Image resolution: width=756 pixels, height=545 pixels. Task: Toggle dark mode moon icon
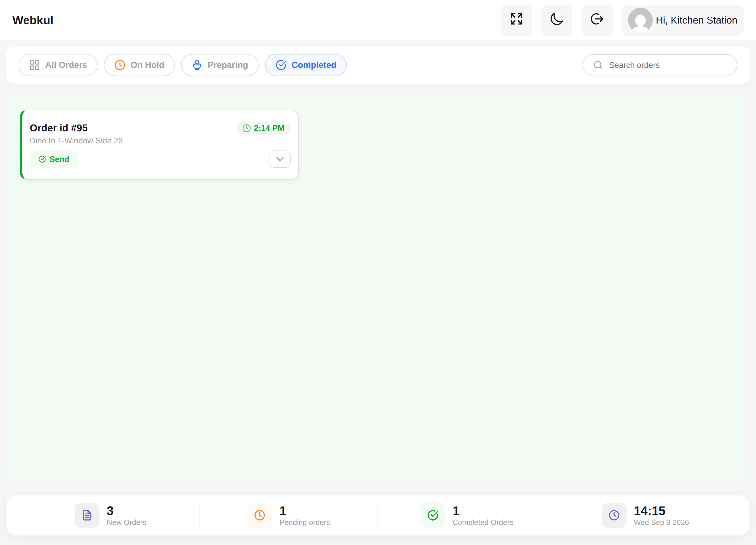click(557, 20)
